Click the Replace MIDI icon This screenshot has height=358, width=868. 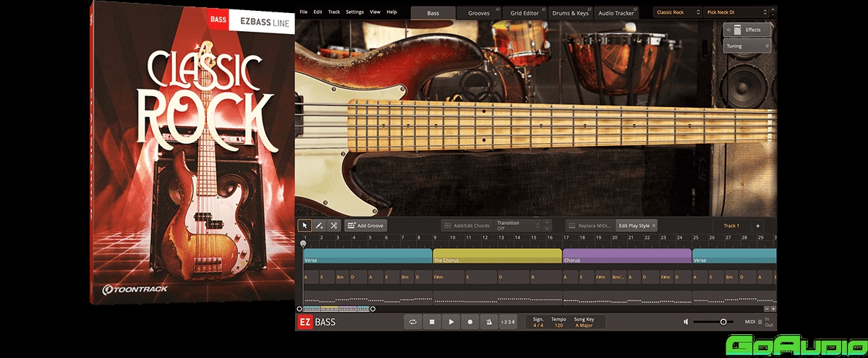pos(572,226)
